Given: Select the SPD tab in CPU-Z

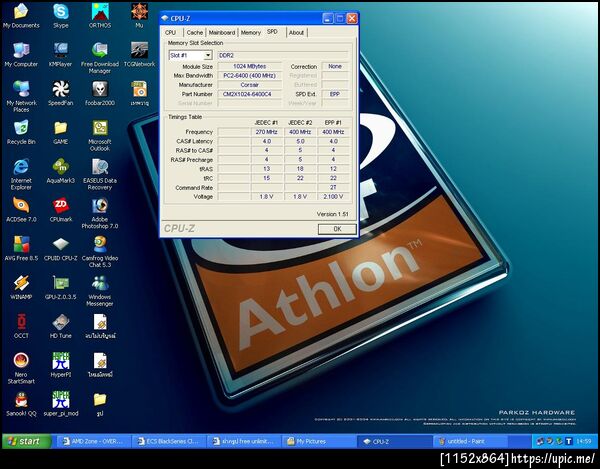Looking at the screenshot, I should click(272, 32).
